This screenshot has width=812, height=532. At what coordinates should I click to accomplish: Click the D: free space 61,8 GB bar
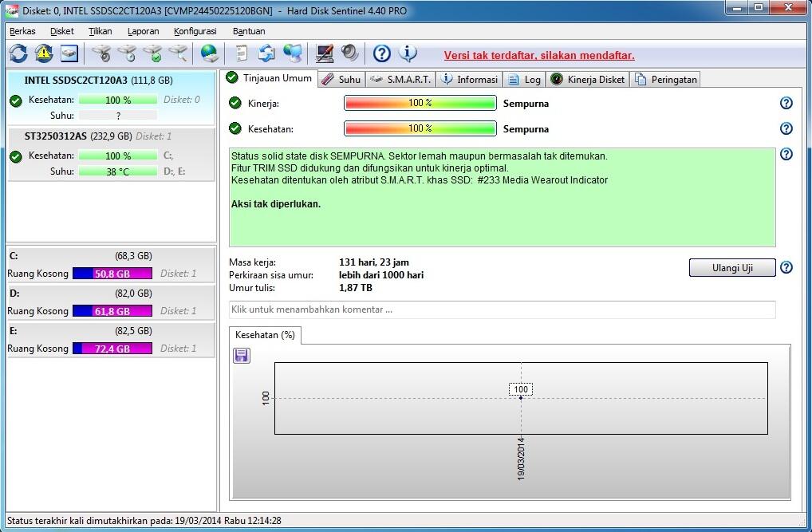112,311
